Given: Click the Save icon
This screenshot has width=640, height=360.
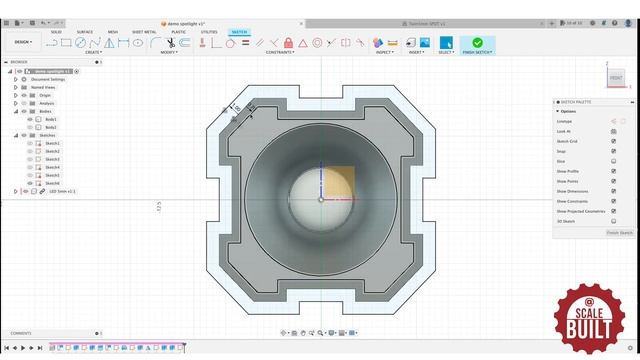Looking at the screenshot, I should (x=32, y=23).
